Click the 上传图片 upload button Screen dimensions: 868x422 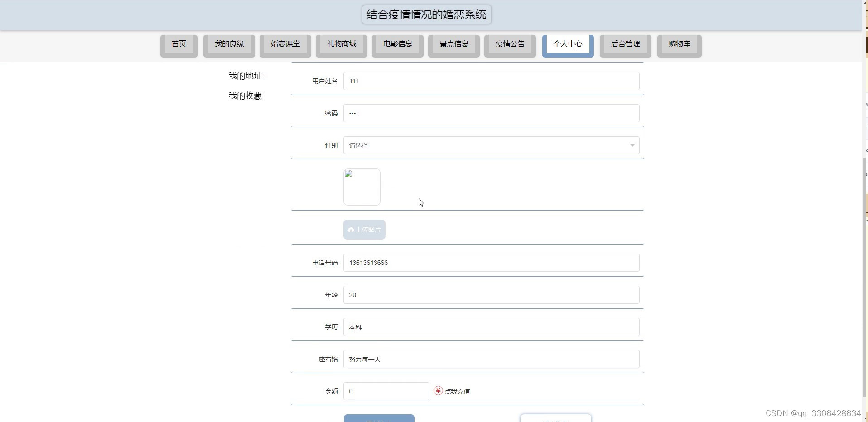364,230
